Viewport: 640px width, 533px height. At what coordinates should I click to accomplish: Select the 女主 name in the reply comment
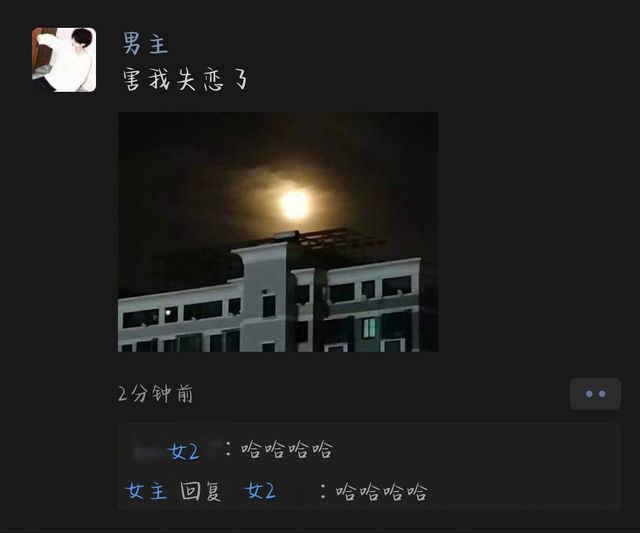(x=147, y=491)
